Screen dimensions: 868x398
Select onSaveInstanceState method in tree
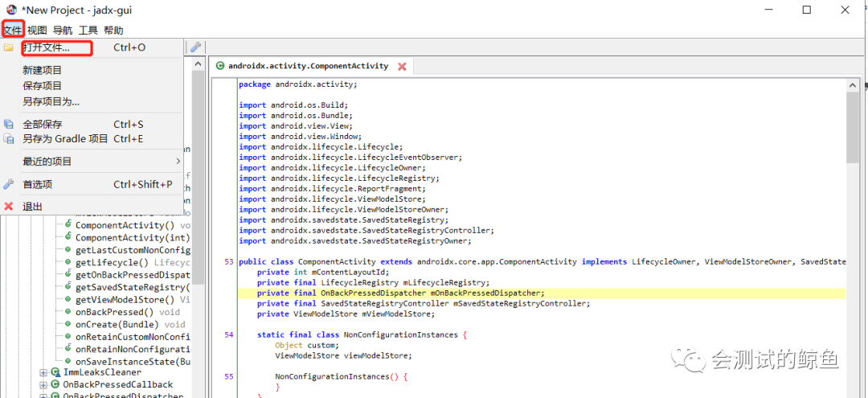tap(133, 362)
